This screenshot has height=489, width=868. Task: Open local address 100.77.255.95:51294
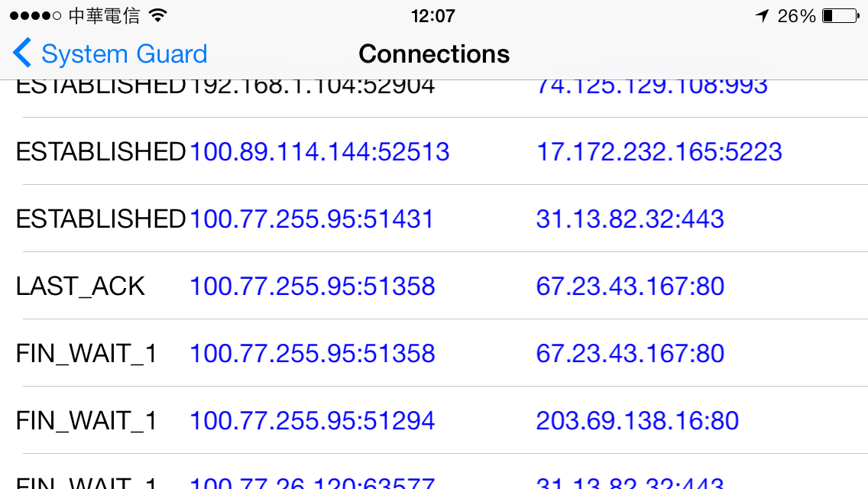[x=313, y=421]
